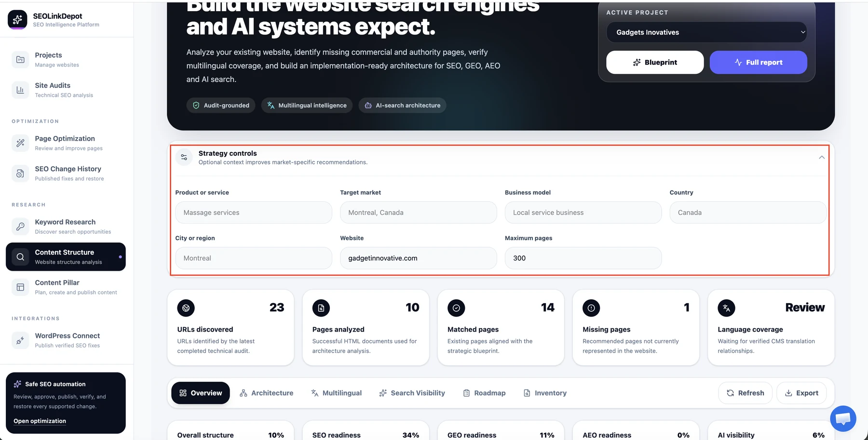This screenshot has height=440, width=868.
Task: Open the Search Visibility tab
Action: [412, 393]
